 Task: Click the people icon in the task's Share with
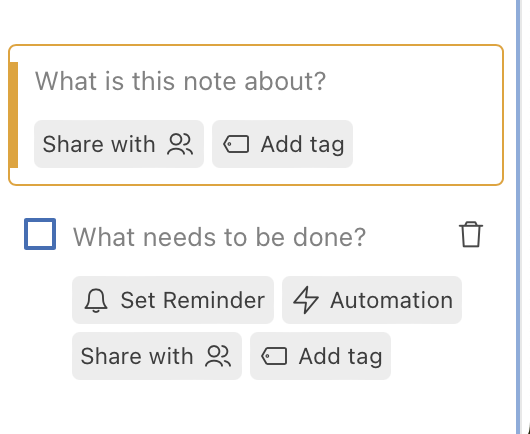(x=218, y=356)
